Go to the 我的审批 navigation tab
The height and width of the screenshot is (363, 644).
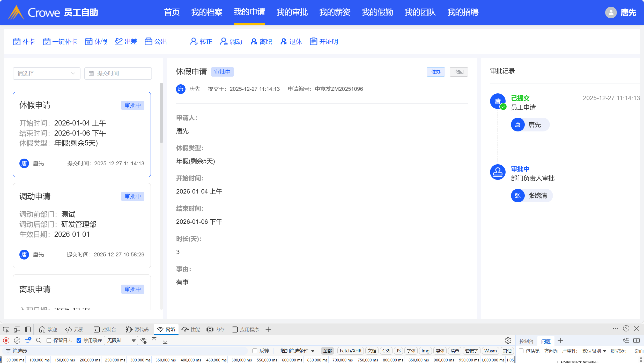tap(292, 12)
